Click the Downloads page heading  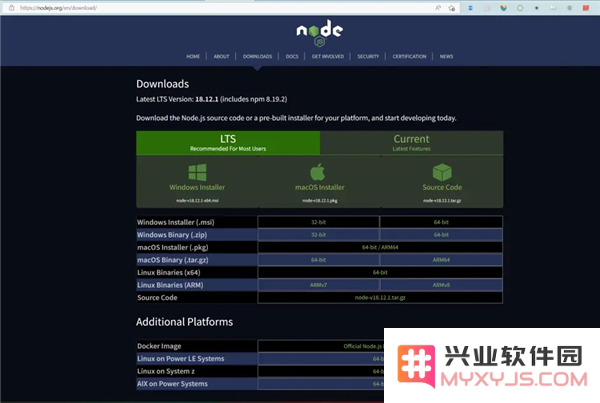click(163, 84)
